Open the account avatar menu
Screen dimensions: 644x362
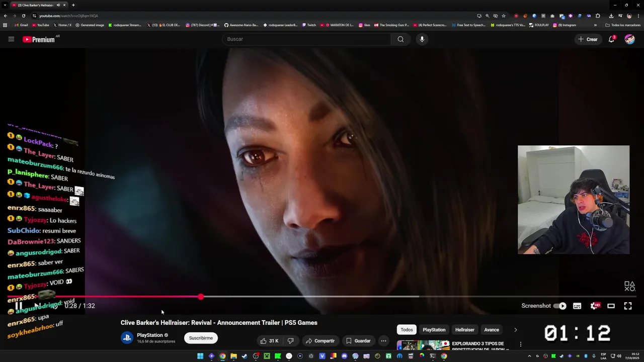point(630,39)
